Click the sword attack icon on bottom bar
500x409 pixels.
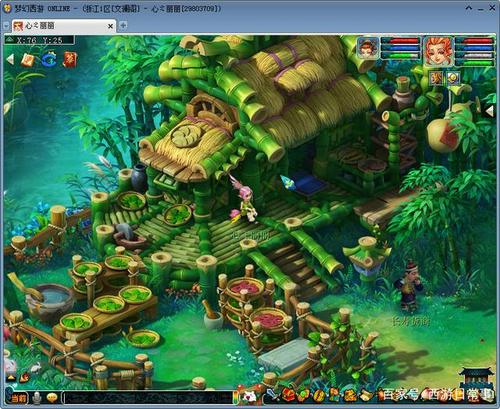[x=272, y=395]
